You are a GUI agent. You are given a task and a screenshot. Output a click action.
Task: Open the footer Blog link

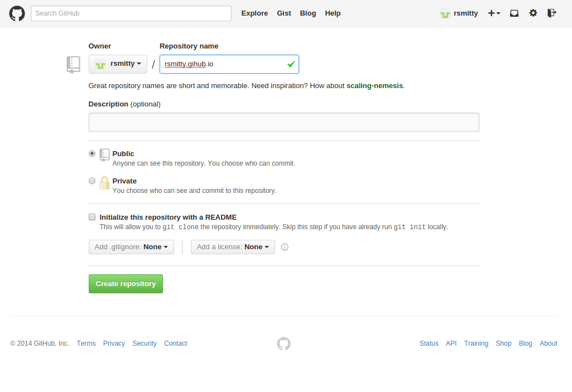(525, 343)
